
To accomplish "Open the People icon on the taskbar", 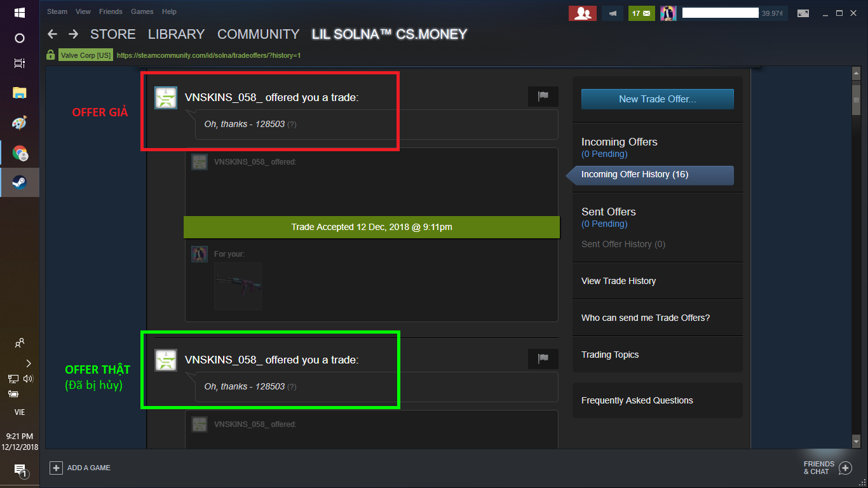I will (20, 343).
